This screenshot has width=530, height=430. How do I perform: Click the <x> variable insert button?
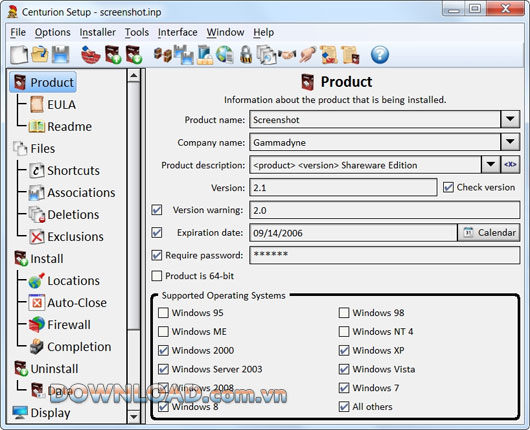coord(510,165)
